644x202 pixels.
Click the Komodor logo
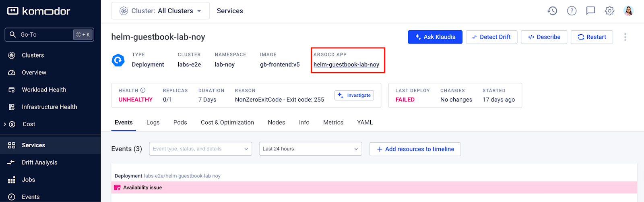[39, 11]
